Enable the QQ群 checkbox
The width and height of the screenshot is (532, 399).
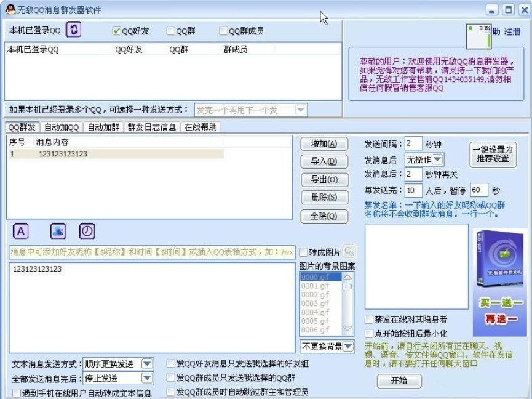[x=170, y=31]
